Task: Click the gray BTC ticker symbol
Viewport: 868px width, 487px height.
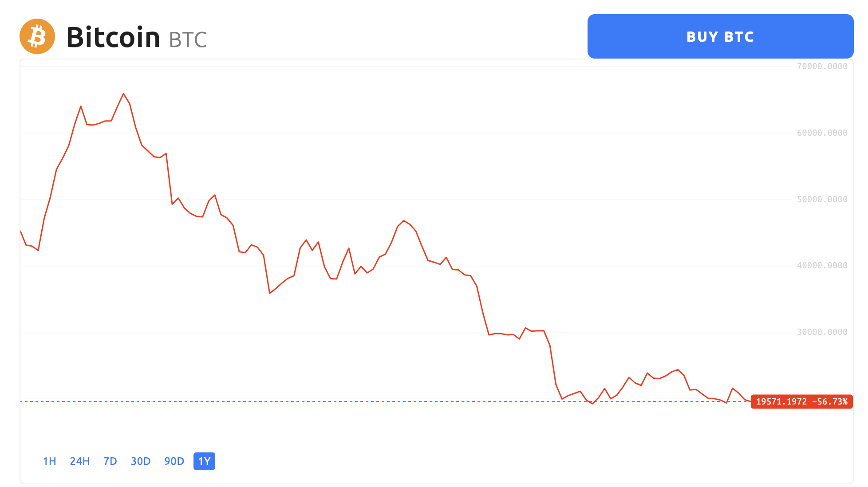Action: 188,39
